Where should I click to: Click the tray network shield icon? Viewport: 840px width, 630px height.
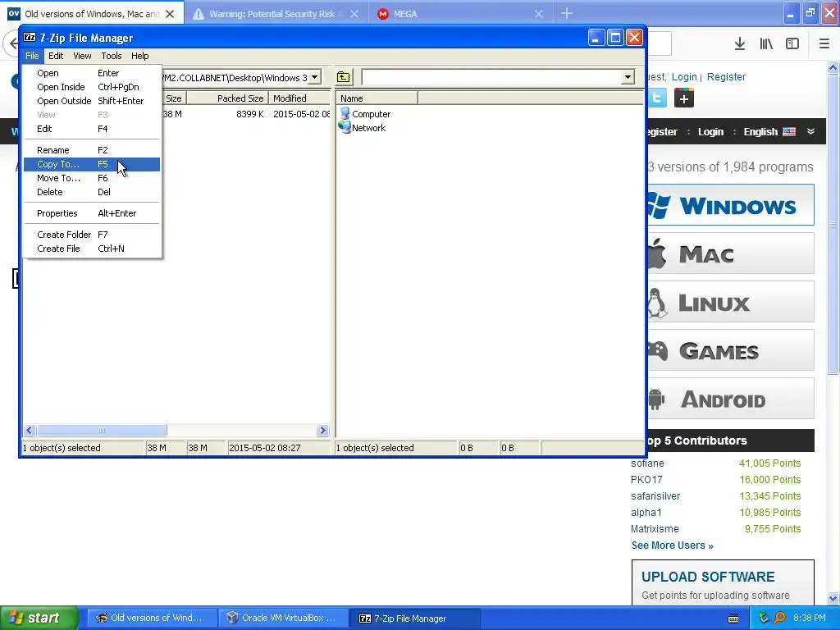(x=764, y=618)
